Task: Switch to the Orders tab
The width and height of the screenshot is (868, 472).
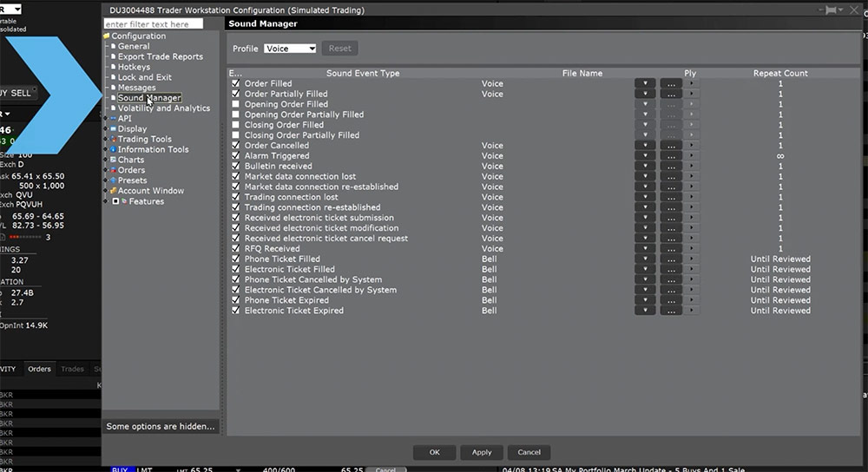Action: 39,369
